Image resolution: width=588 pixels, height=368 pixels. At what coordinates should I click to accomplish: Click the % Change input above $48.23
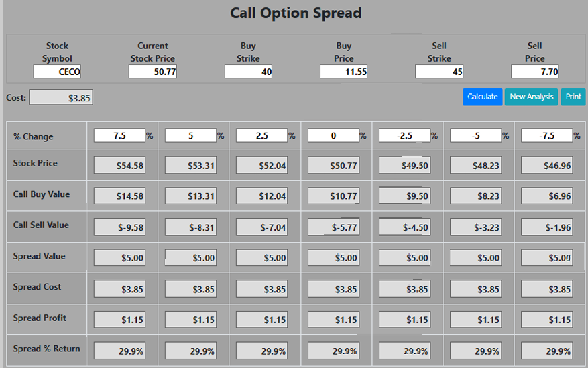coord(475,135)
